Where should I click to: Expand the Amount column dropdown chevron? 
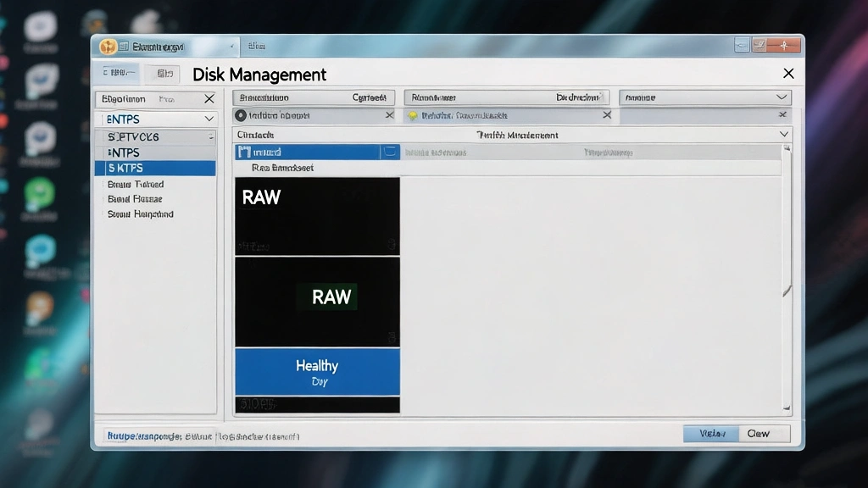tap(784, 97)
